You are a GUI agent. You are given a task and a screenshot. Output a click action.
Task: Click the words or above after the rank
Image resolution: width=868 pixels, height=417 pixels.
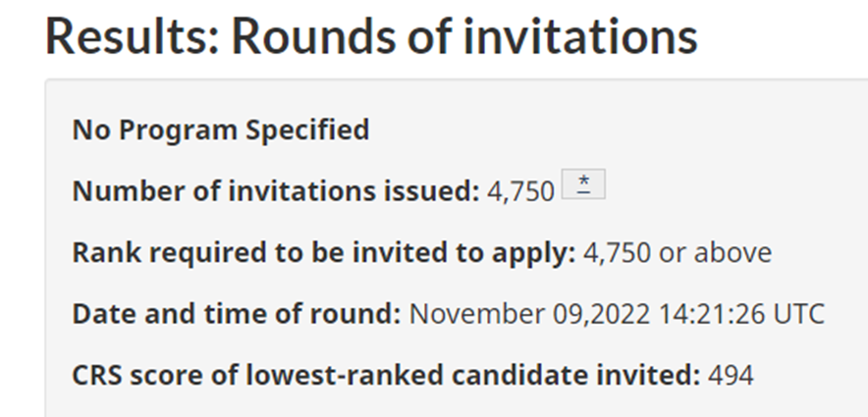tap(715, 253)
